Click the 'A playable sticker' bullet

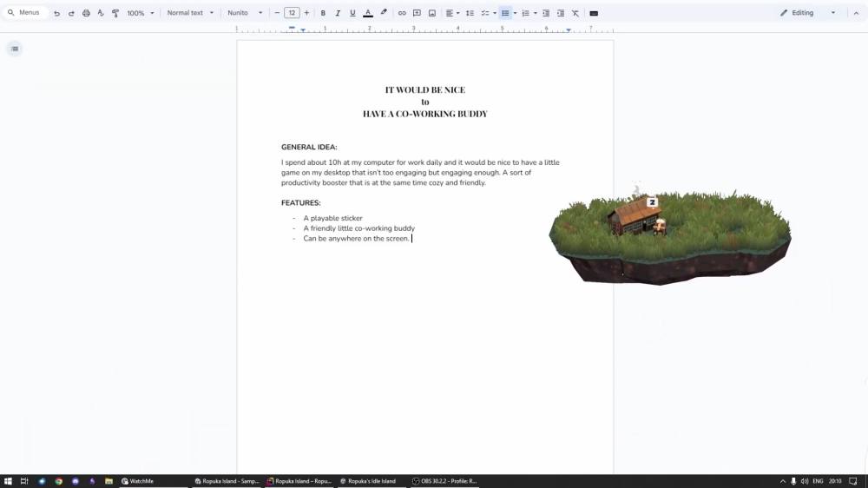tap(332, 218)
